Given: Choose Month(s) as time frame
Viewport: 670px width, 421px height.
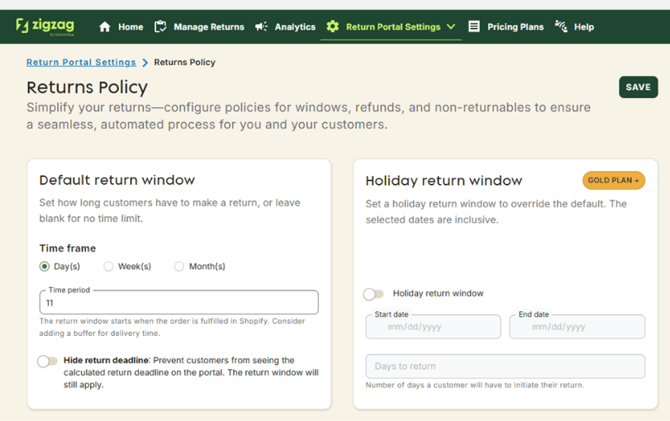Looking at the screenshot, I should tap(179, 267).
